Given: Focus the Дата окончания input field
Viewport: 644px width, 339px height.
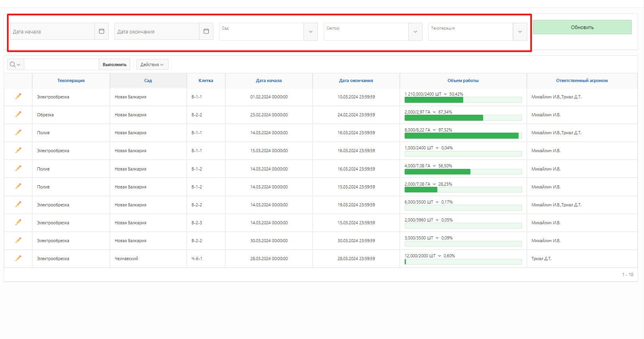Looking at the screenshot, I should tap(157, 31).
